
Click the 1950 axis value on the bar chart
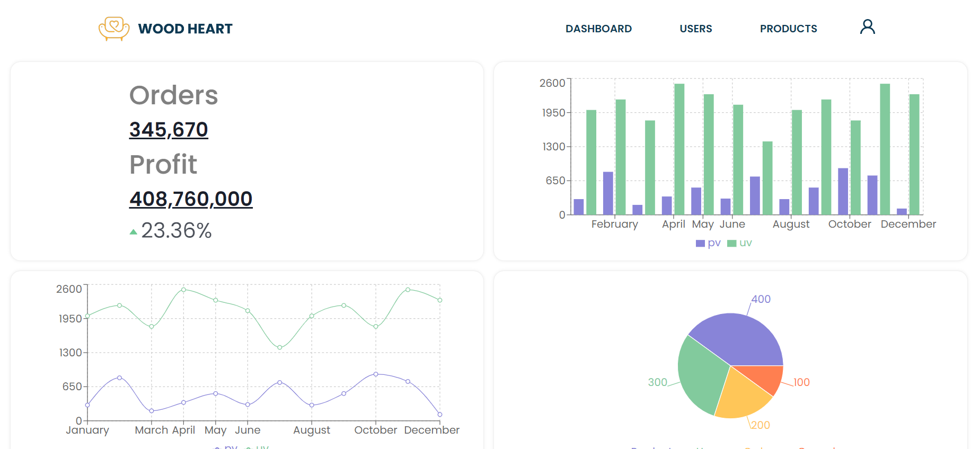coord(553,113)
